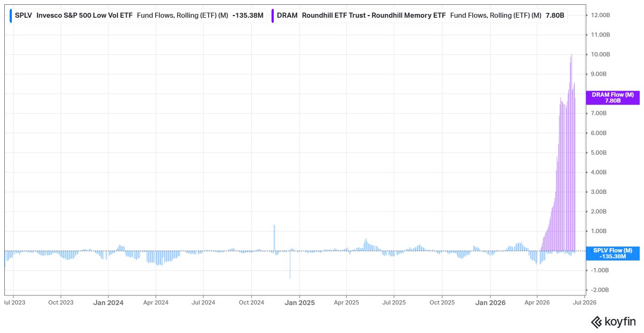Click the blue 'SPLV Flow (M) -135.38M' axis tag
Viewport: 644px width, 333px height.
(612, 254)
